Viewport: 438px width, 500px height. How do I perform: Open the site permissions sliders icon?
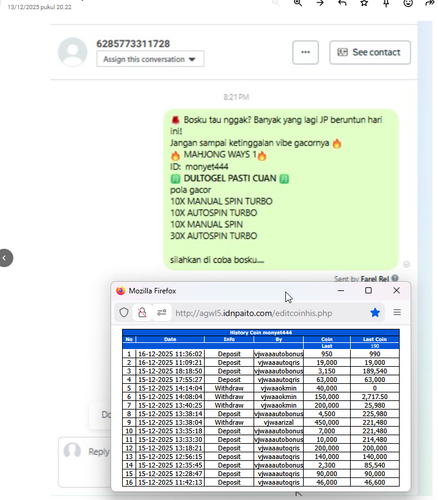pyautogui.click(x=162, y=313)
